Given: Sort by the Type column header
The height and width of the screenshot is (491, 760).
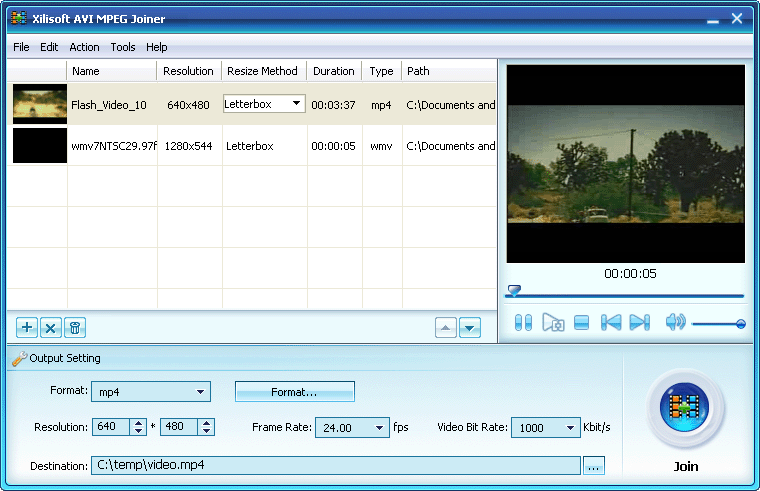Looking at the screenshot, I should 382,71.
